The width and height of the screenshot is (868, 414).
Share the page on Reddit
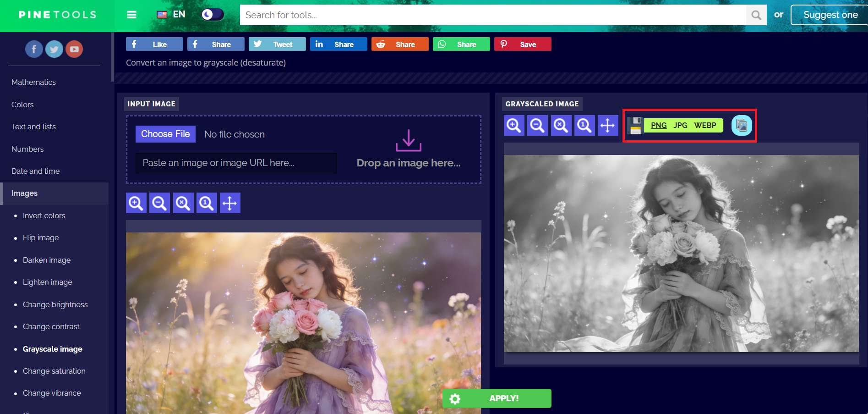(400, 44)
